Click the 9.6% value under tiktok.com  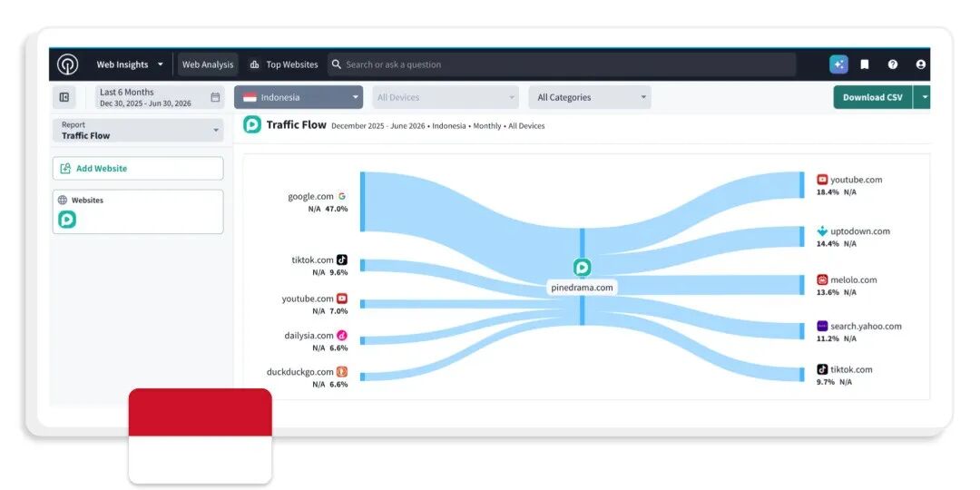point(338,272)
